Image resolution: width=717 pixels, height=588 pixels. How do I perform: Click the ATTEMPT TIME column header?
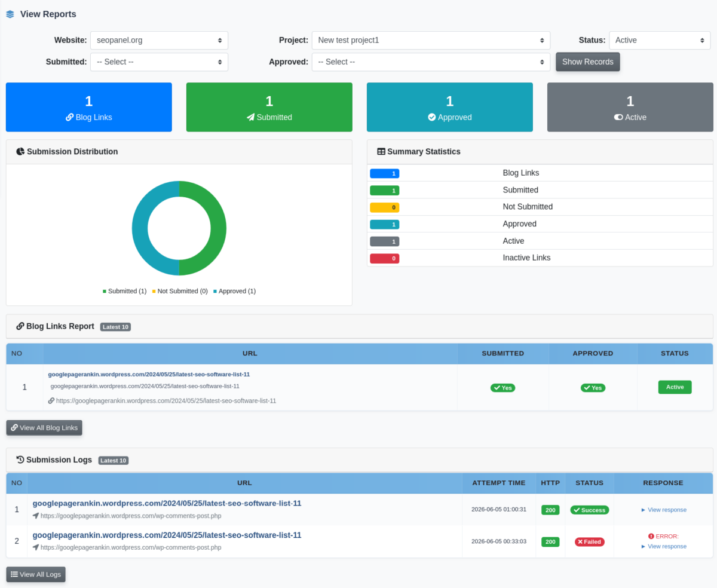click(x=499, y=483)
